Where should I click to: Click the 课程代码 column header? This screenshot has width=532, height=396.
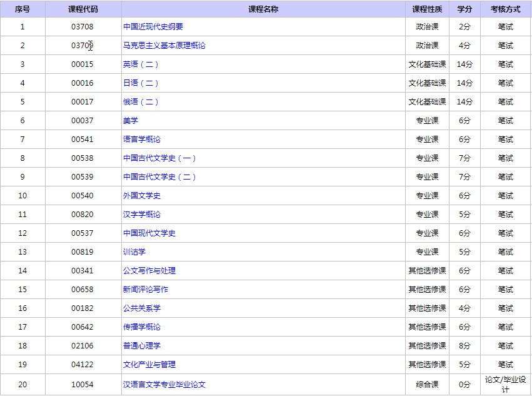pos(83,9)
